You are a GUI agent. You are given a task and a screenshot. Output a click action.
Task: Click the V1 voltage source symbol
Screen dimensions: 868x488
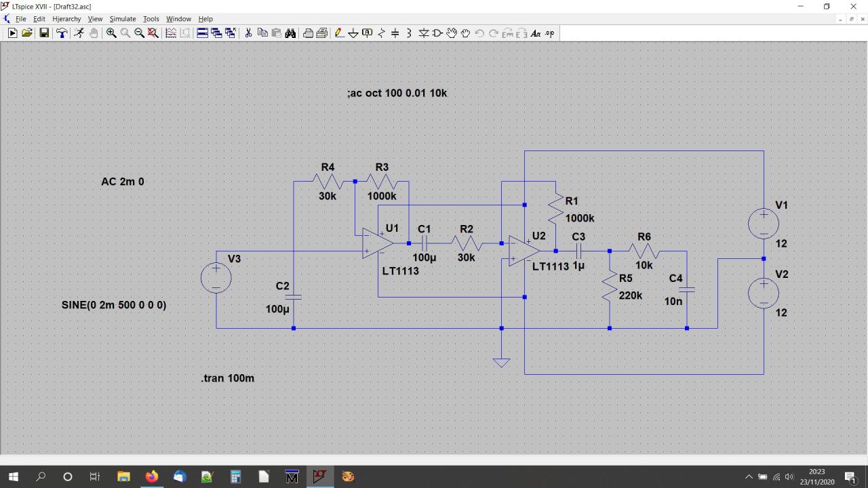coord(764,223)
